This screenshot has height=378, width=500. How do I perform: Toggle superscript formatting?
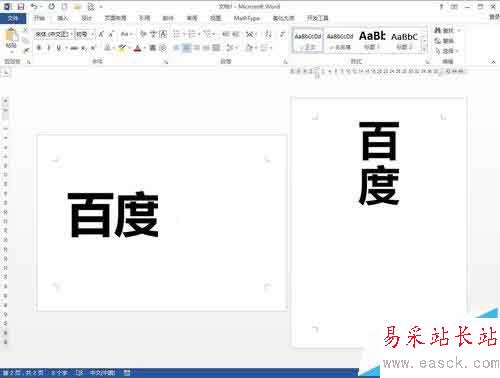[x=93, y=48]
